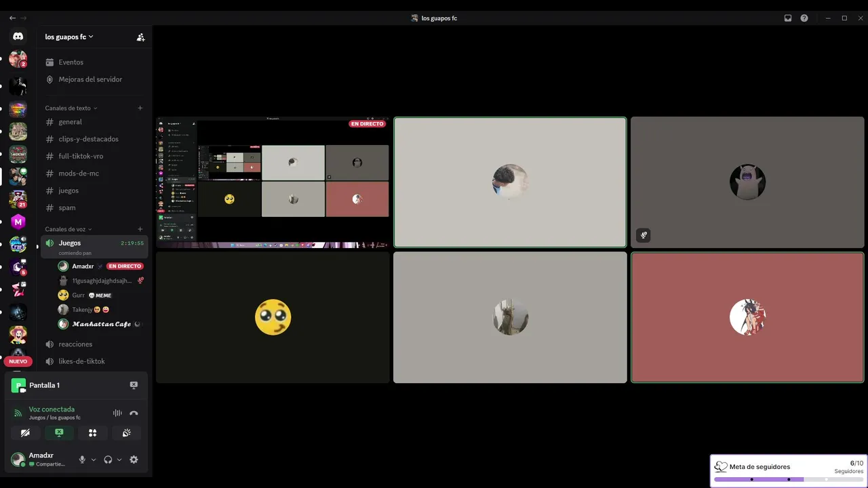Image resolution: width=868 pixels, height=488 pixels.
Task: Open the server with 21 notifications
Action: 18,199
